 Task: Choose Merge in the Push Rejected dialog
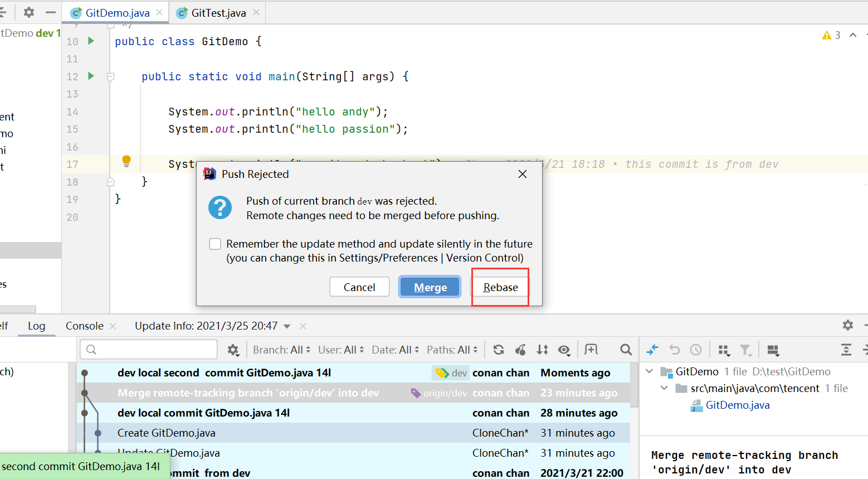click(430, 287)
